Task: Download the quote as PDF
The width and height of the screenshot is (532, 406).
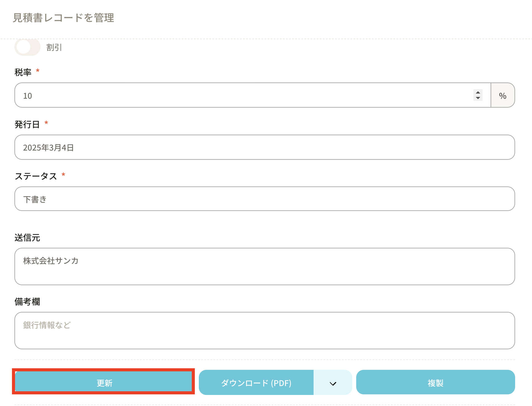Action: coord(256,383)
